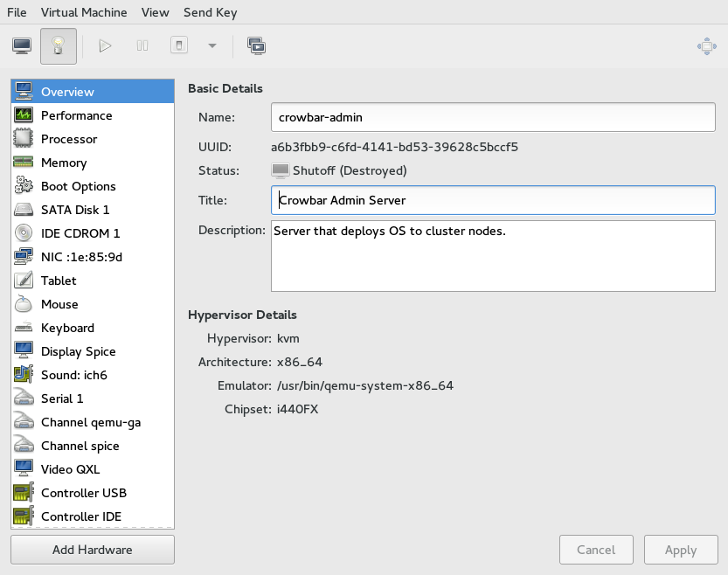Open the File menu
728x575 pixels.
(17, 12)
